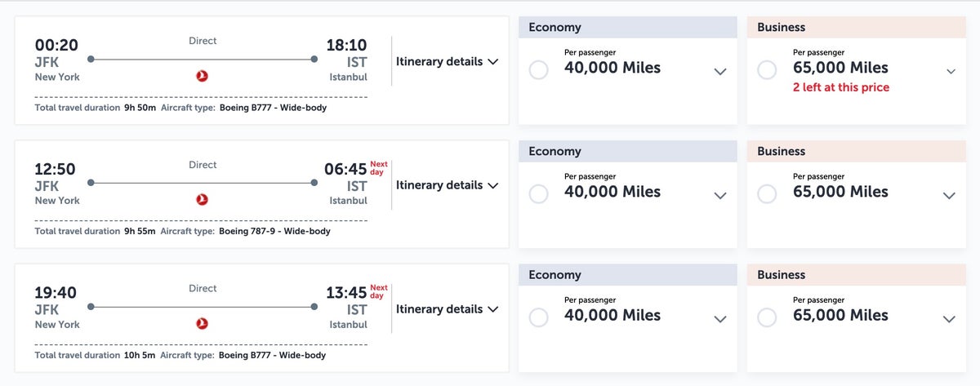Open Business fare chevron on 19:40 flight
Viewport: 980px width, 386px height.
click(x=949, y=319)
